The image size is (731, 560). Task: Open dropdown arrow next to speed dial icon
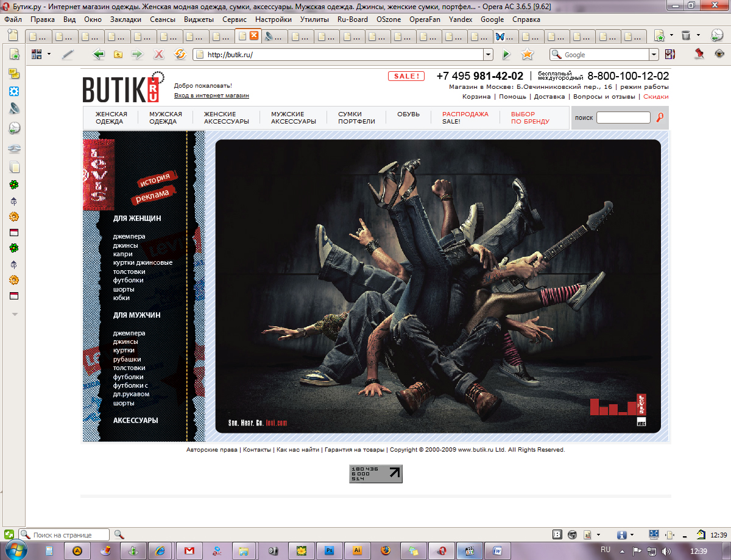point(49,54)
